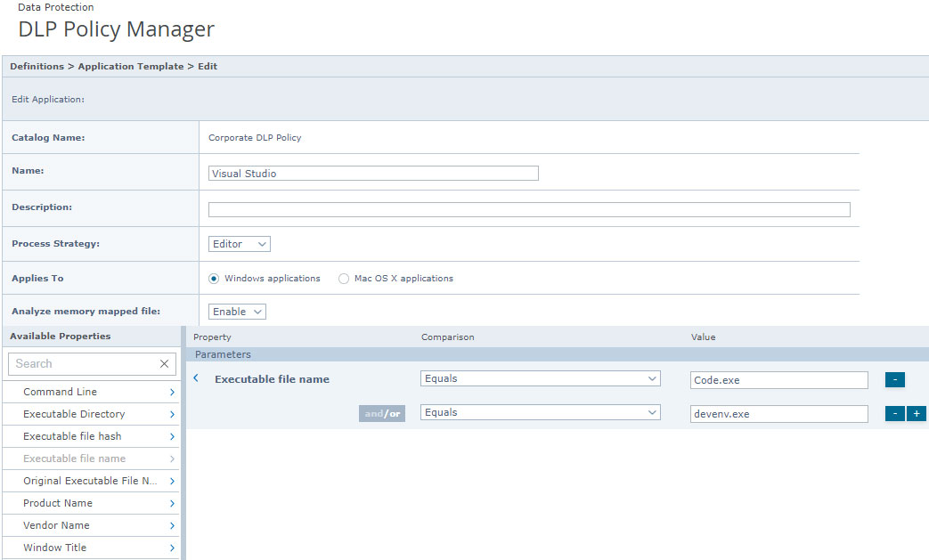The width and height of the screenshot is (929, 560).
Task: Toggle the and/or operator between conditions
Action: (x=382, y=413)
